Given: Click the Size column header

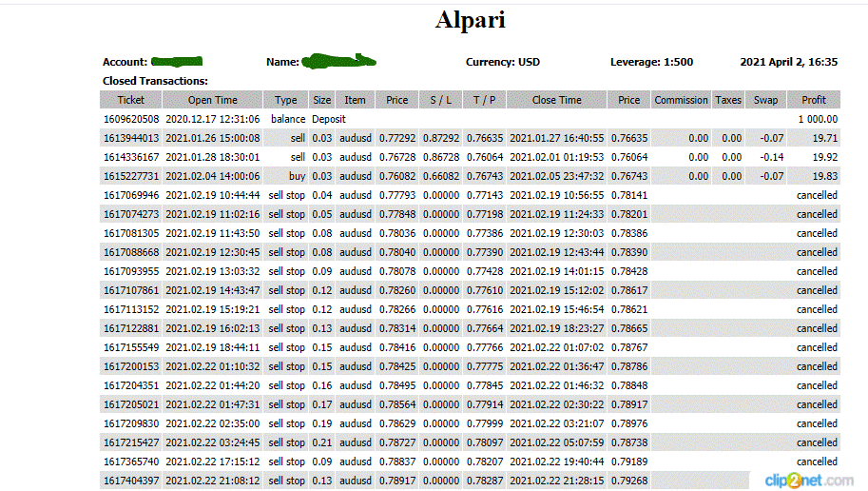Looking at the screenshot, I should pyautogui.click(x=321, y=100).
